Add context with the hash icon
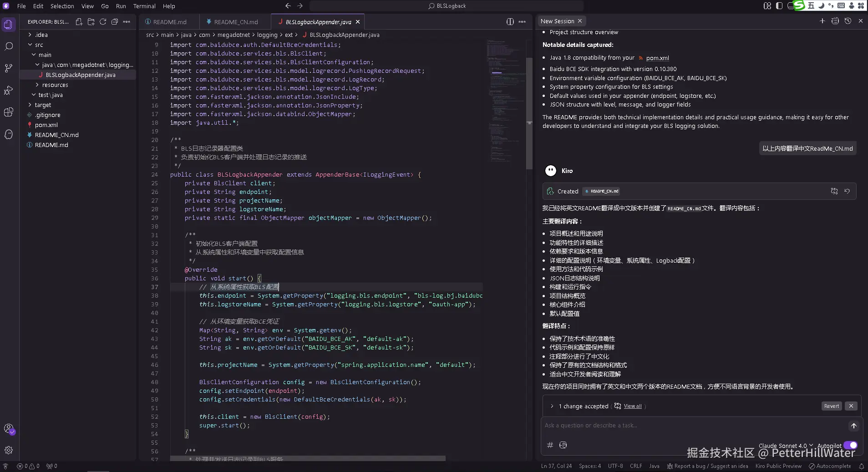The height and width of the screenshot is (472, 868). pyautogui.click(x=550, y=445)
